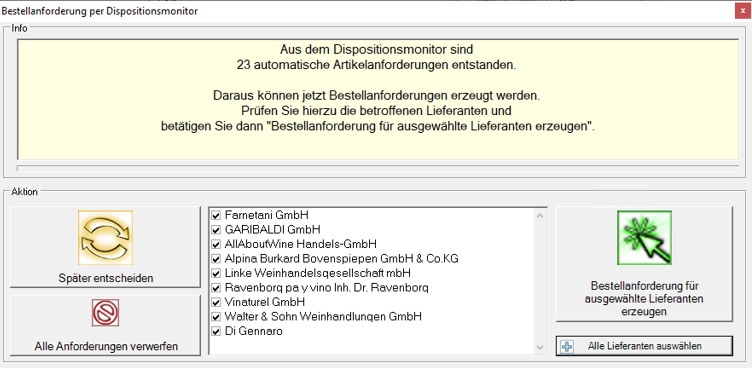This screenshot has width=752, height=368.
Task: Click Bestellanforderung für ausgewählte Lieferanten erzeugen label
Action: (645, 298)
